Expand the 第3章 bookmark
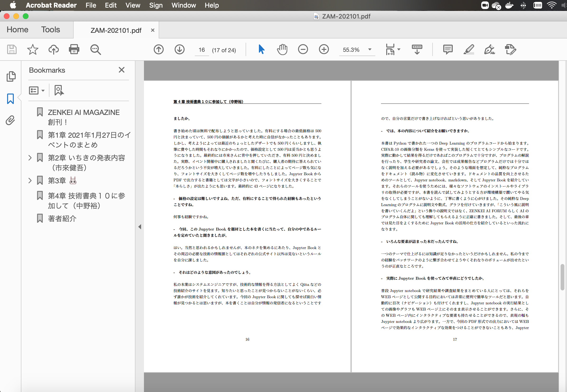This screenshot has width=567, height=392. pos(30,180)
